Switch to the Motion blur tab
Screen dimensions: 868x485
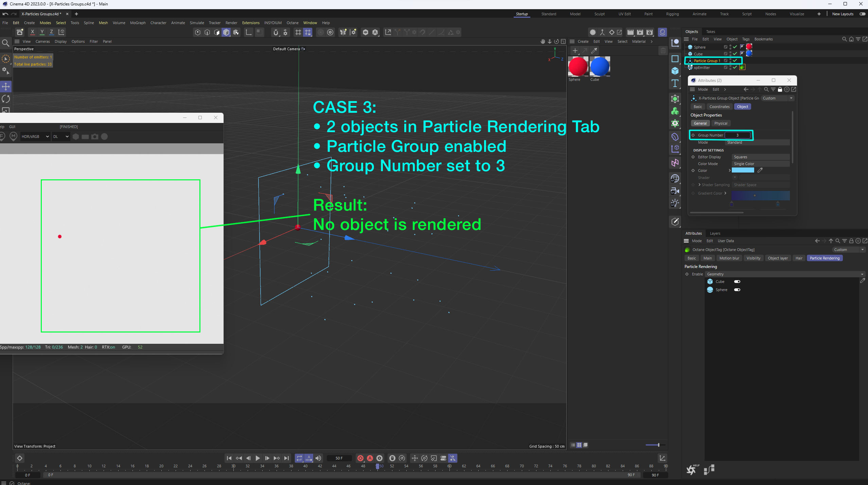[729, 258]
